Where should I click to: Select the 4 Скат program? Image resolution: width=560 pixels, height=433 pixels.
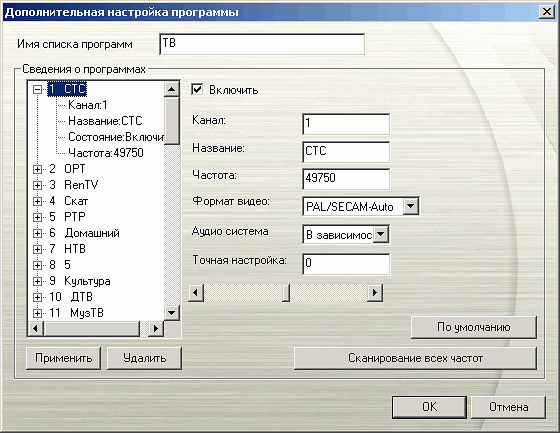[69, 201]
